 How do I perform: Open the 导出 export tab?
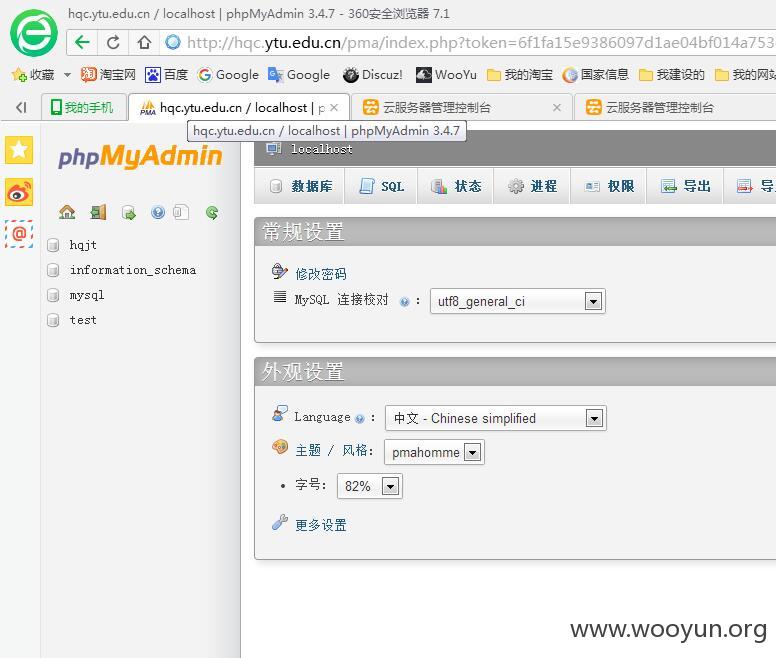[685, 186]
